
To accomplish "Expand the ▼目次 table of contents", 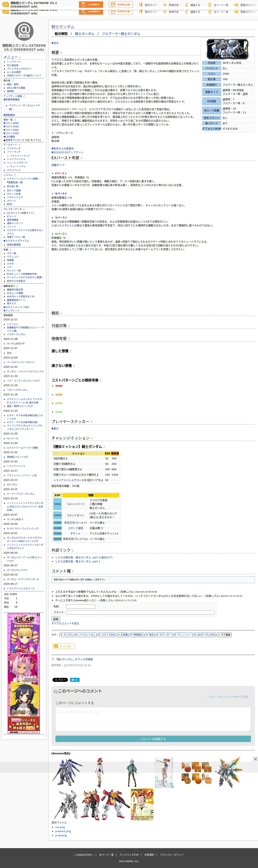I will (x=55, y=43).
